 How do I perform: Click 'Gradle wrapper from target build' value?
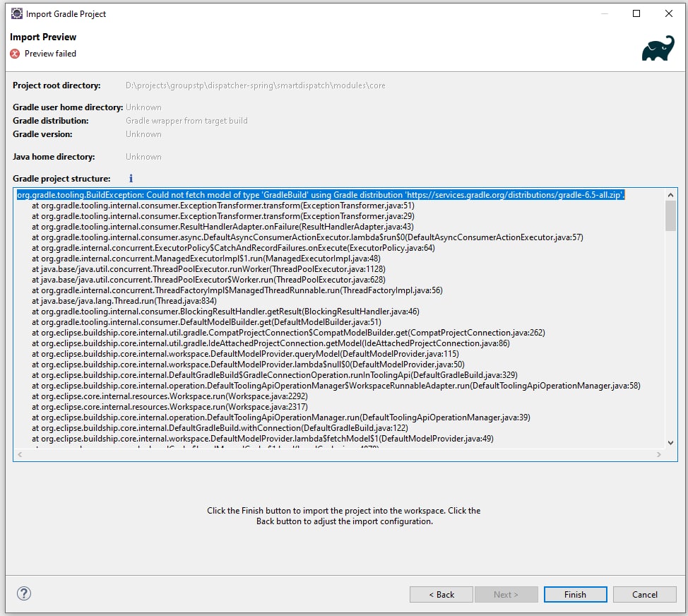(x=186, y=121)
